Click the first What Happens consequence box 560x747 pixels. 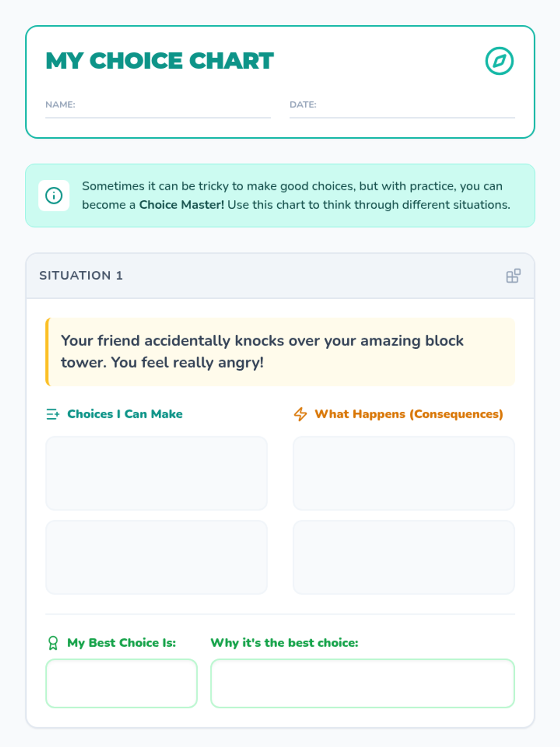[404, 473]
